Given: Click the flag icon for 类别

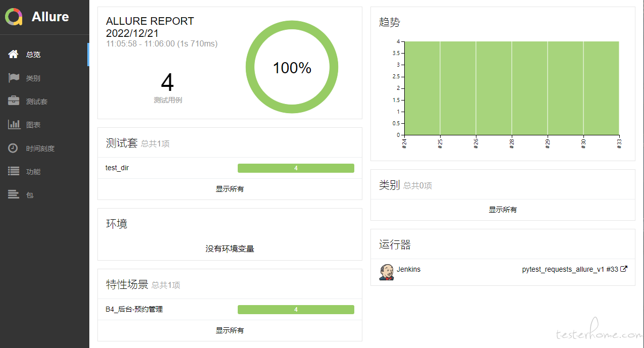Looking at the screenshot, I should [x=14, y=78].
